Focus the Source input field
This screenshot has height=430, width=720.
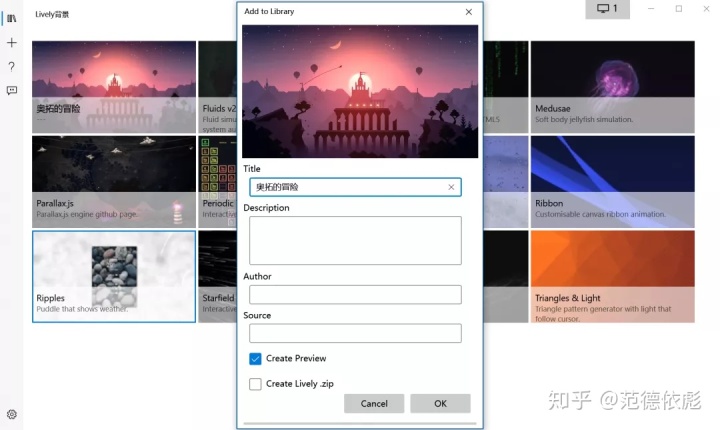coord(355,333)
